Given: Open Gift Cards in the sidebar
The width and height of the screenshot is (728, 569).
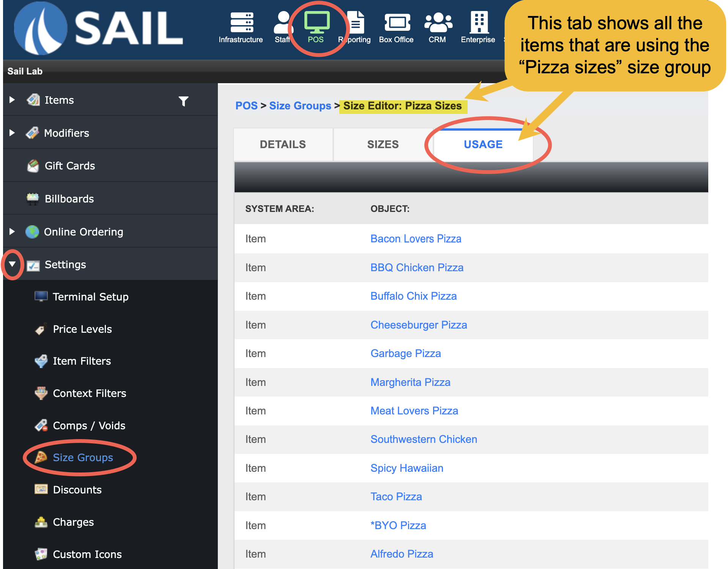Looking at the screenshot, I should (69, 166).
